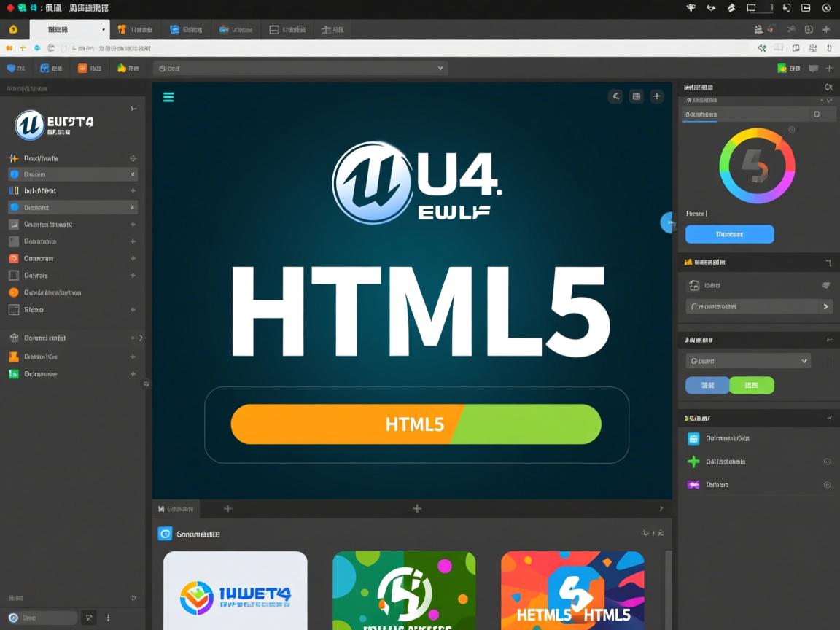Click the grid view icon above the canvas
This screenshot has width=840, height=630.
pyautogui.click(x=635, y=96)
